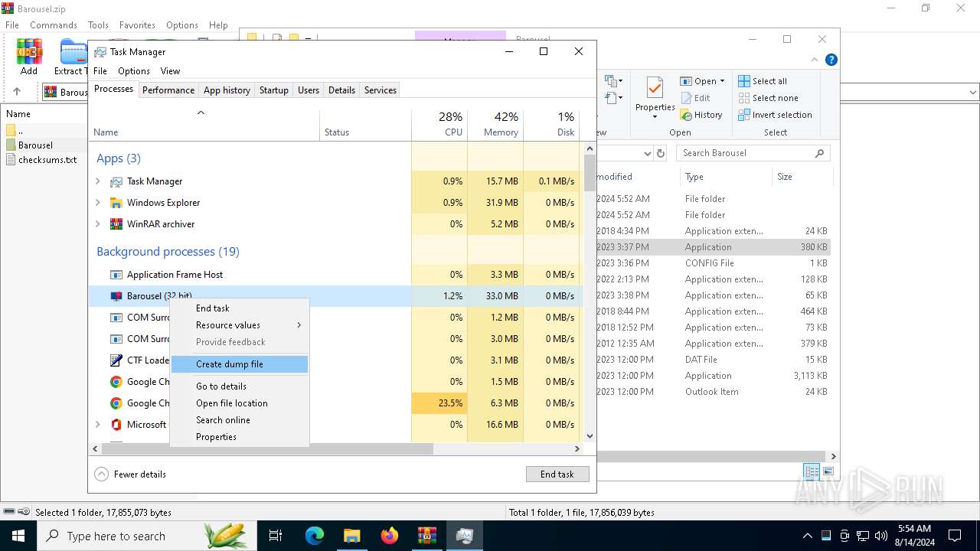Collapse the Explorer ribbon chevron

(x=815, y=60)
